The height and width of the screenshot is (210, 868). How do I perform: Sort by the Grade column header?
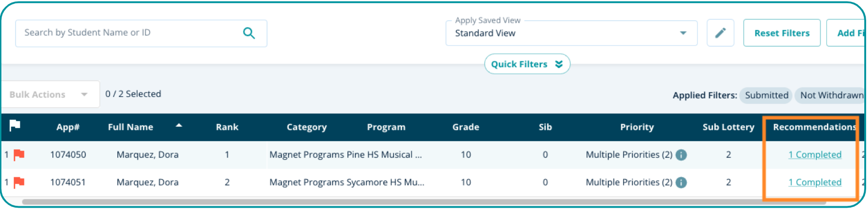click(465, 127)
